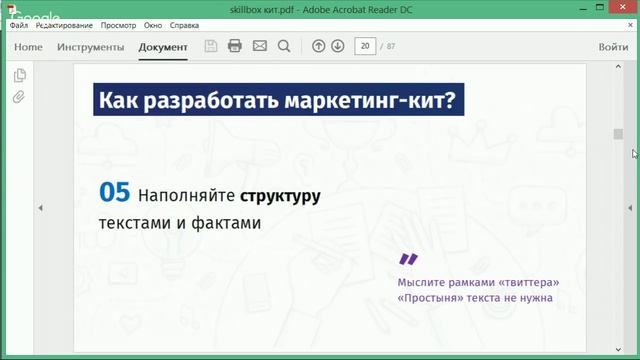640x360 pixels.
Task: Open the Просмотр menu
Action: (x=118, y=25)
